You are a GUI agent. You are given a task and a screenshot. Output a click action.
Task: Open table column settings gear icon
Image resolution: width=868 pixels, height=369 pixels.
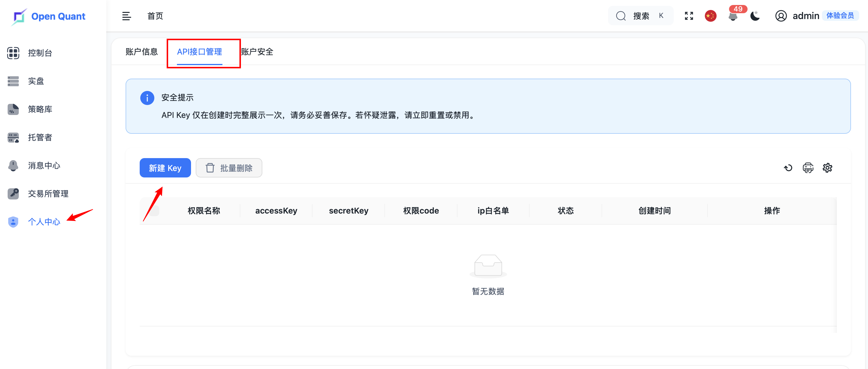pos(827,168)
